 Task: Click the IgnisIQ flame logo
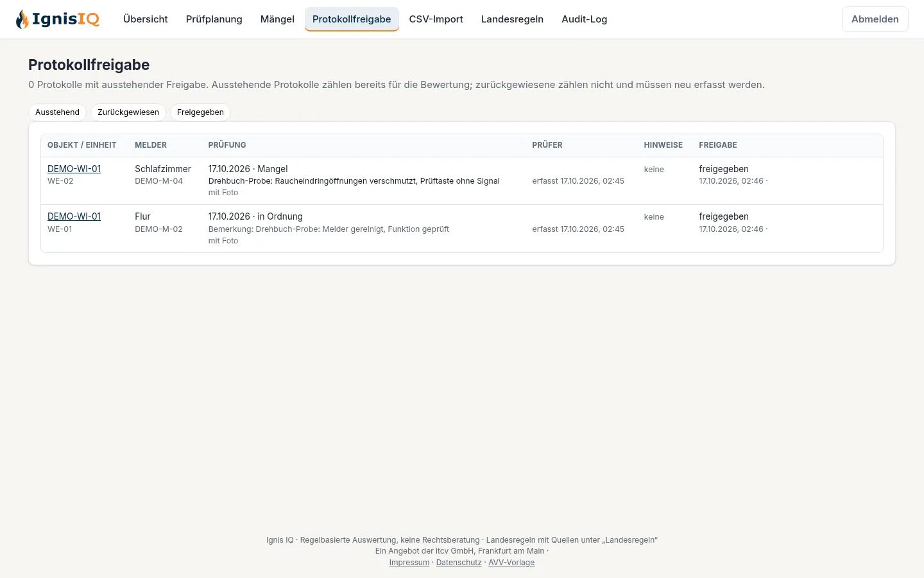(x=58, y=19)
